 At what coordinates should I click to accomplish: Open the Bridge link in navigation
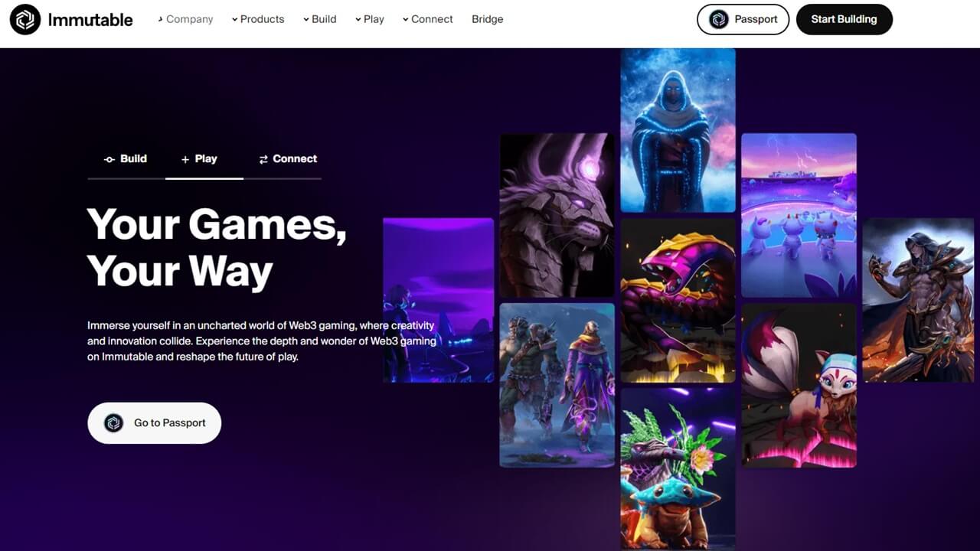pos(488,19)
